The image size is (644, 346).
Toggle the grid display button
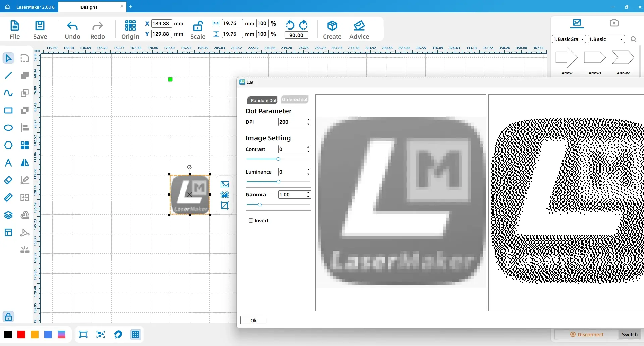pos(136,334)
